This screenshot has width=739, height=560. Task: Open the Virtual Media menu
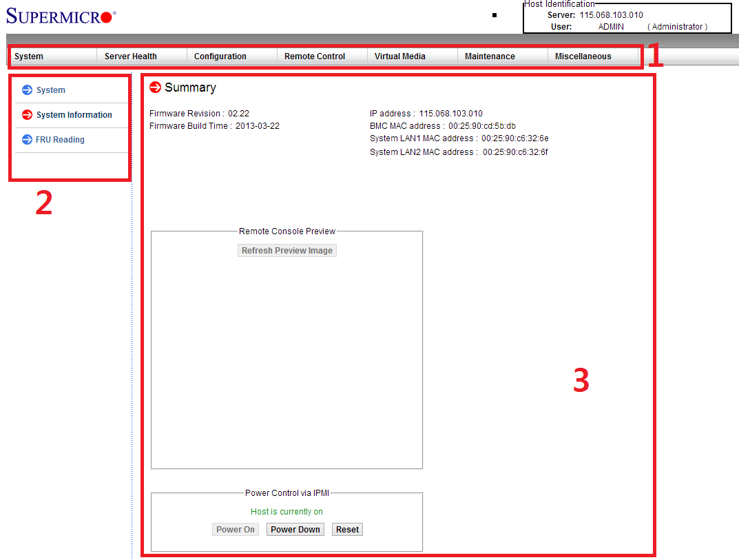400,56
